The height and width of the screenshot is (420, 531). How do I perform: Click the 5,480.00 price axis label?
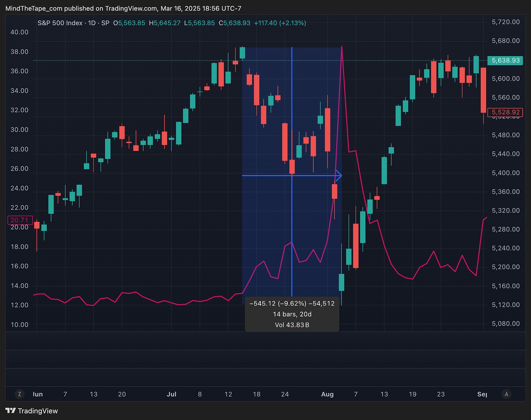(506, 135)
